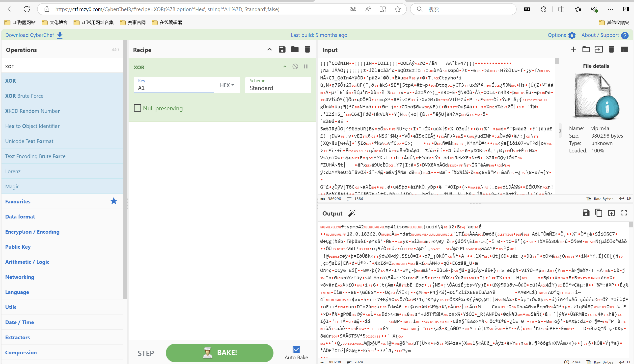Viewport: 634px width, 364px height.
Task: Open the Options gear
Action: click(x=572, y=35)
